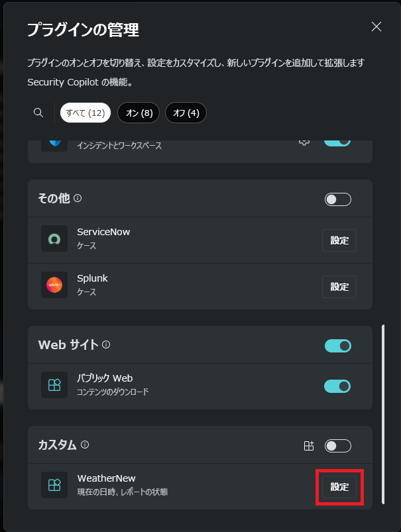Click the Splunk plugin logo
Screen dimensions: 401x532
click(54, 286)
